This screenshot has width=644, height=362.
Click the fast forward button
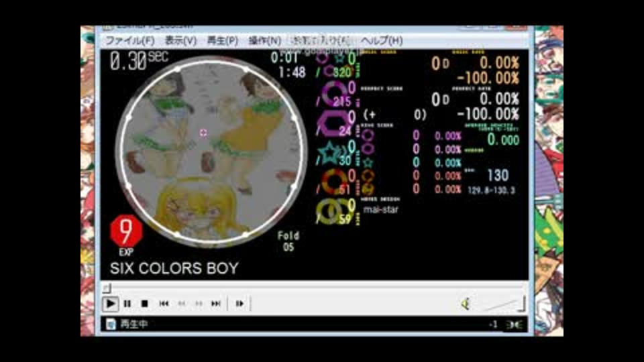pos(199,304)
